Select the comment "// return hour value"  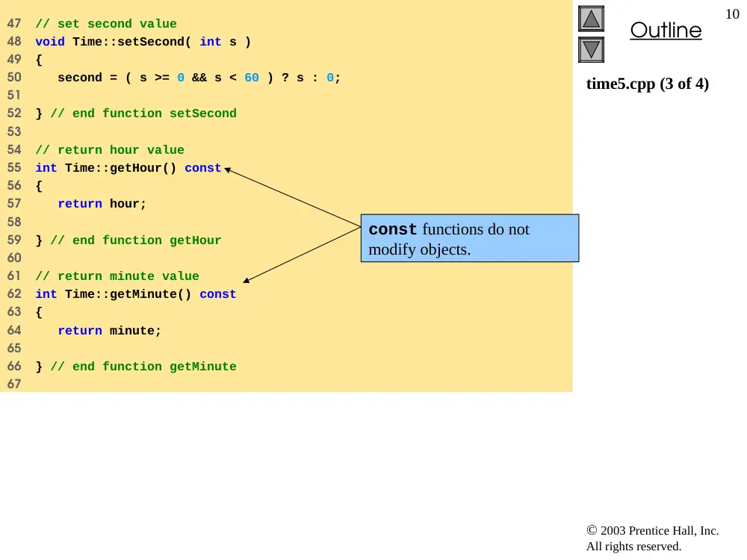[x=110, y=150]
